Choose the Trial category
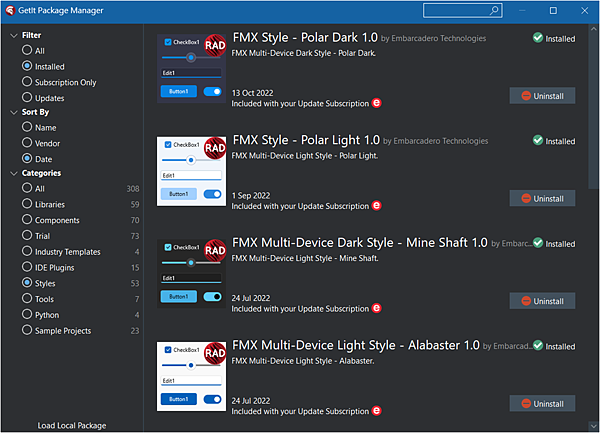This screenshot has width=600, height=433. 27,235
